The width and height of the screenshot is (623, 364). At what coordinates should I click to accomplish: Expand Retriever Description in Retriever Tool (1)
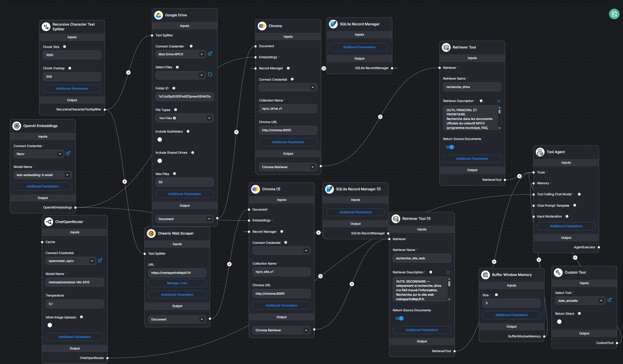click(x=448, y=272)
